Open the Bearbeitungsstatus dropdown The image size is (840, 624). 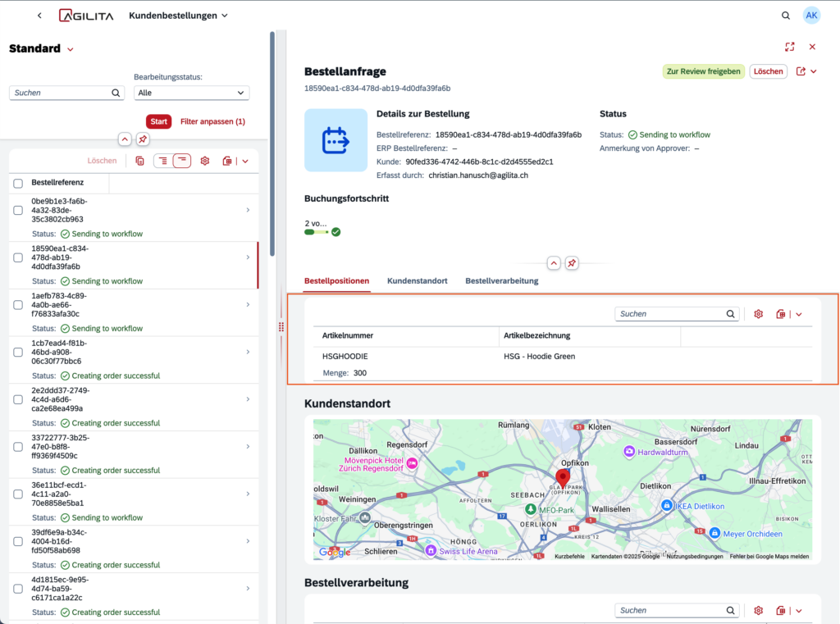click(191, 93)
